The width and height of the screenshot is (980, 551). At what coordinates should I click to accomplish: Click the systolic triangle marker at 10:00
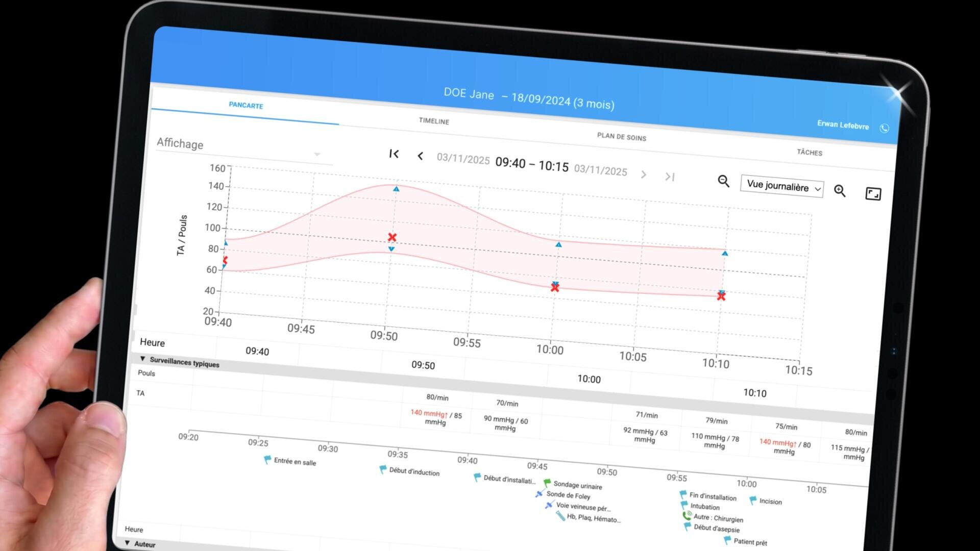click(x=558, y=245)
